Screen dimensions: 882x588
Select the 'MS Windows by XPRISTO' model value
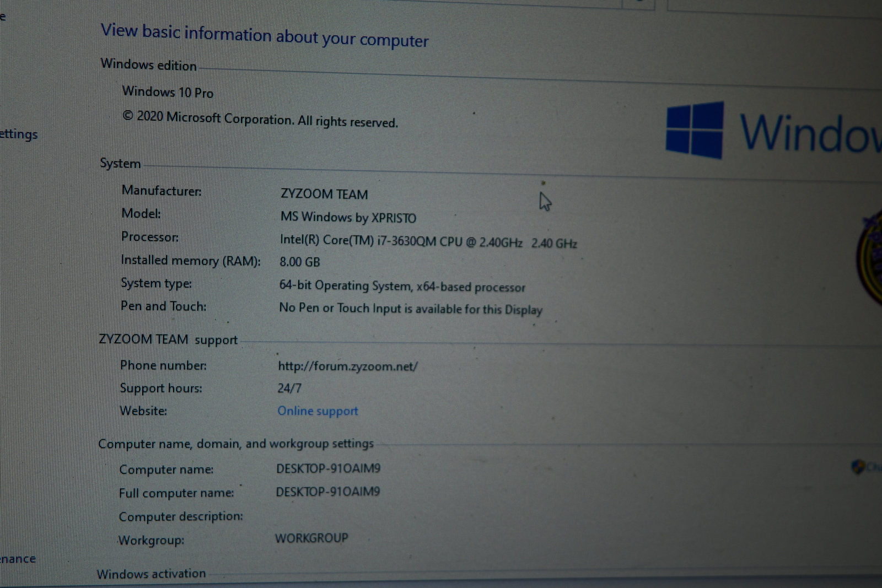click(x=348, y=217)
